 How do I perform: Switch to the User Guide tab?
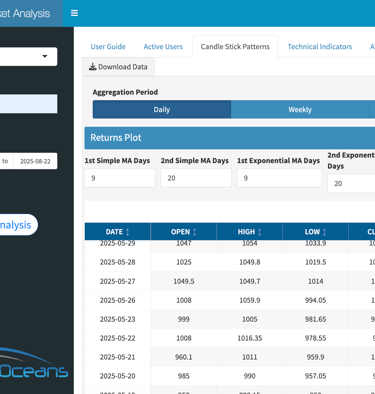(108, 47)
